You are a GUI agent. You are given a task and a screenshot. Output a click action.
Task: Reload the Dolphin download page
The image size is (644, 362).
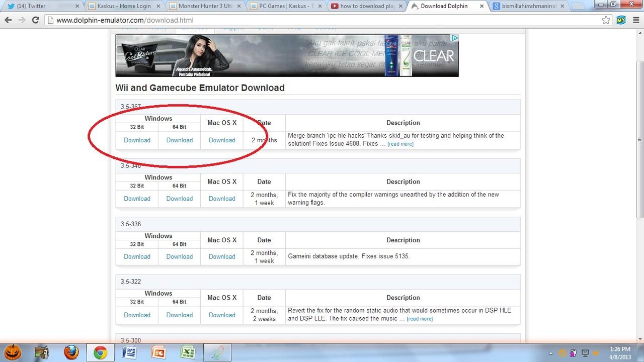click(x=35, y=20)
